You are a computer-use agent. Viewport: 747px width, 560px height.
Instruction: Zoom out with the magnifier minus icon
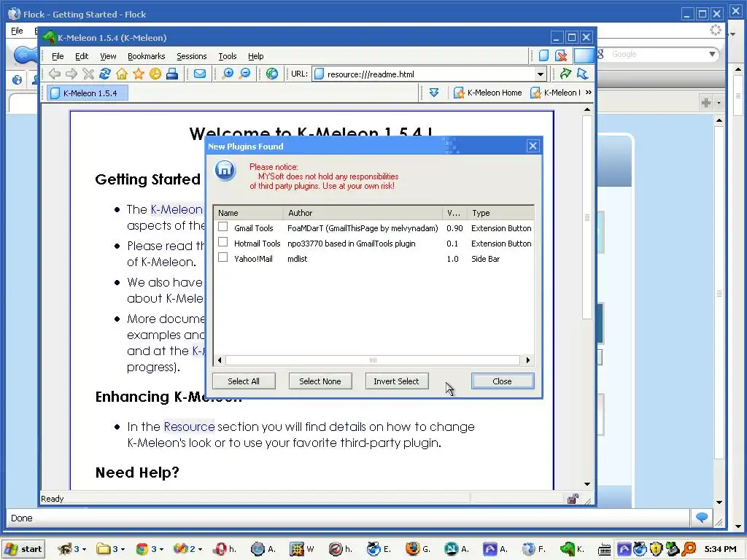[245, 74]
